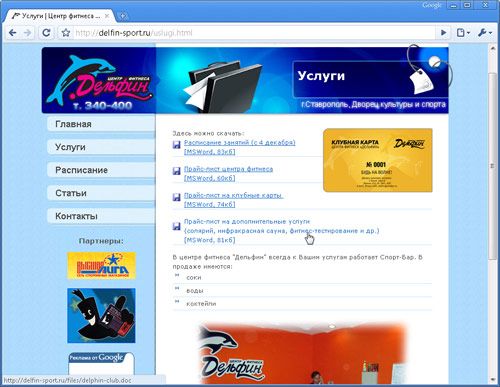Open the page menu icon
The width and height of the screenshot is (500, 387).
(x=463, y=33)
